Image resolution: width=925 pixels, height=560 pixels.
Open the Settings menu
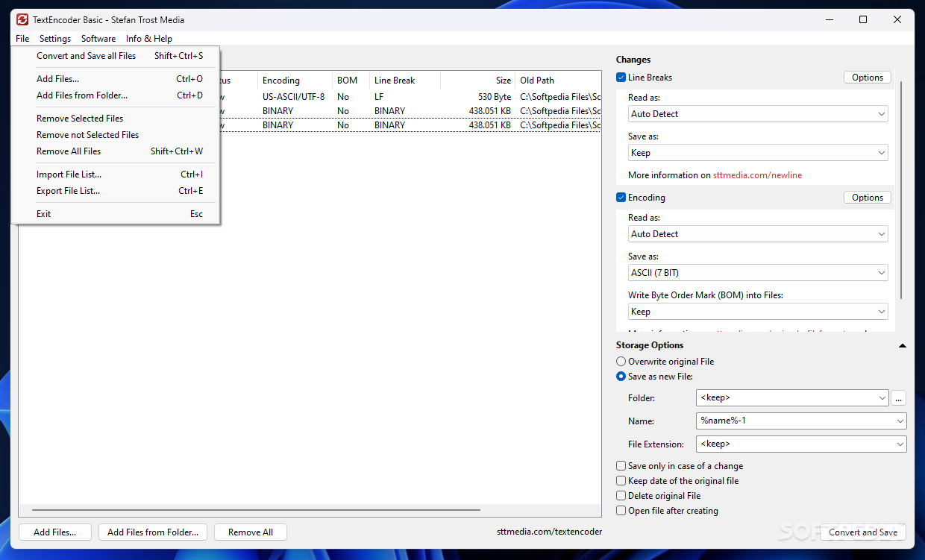pyautogui.click(x=55, y=39)
